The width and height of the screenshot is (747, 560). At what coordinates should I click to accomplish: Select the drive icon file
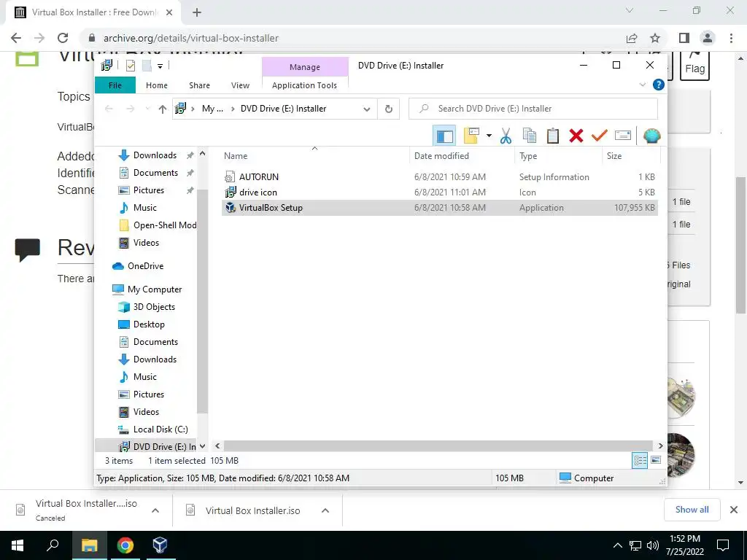click(258, 192)
